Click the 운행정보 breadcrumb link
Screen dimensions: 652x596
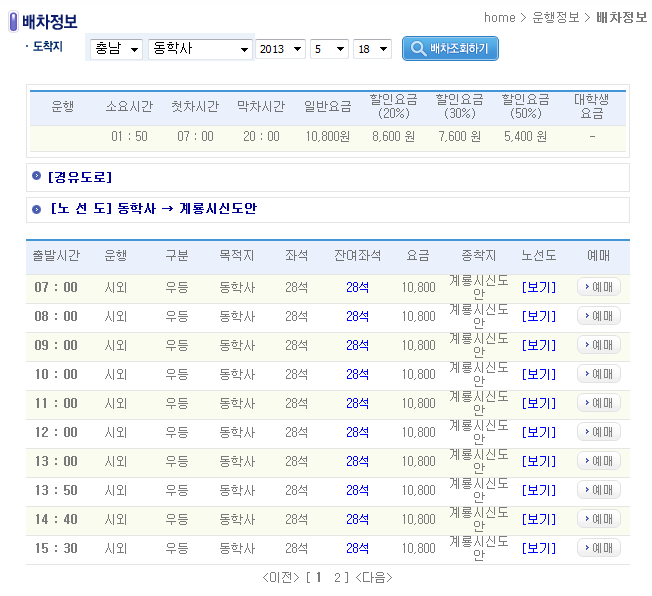(556, 17)
